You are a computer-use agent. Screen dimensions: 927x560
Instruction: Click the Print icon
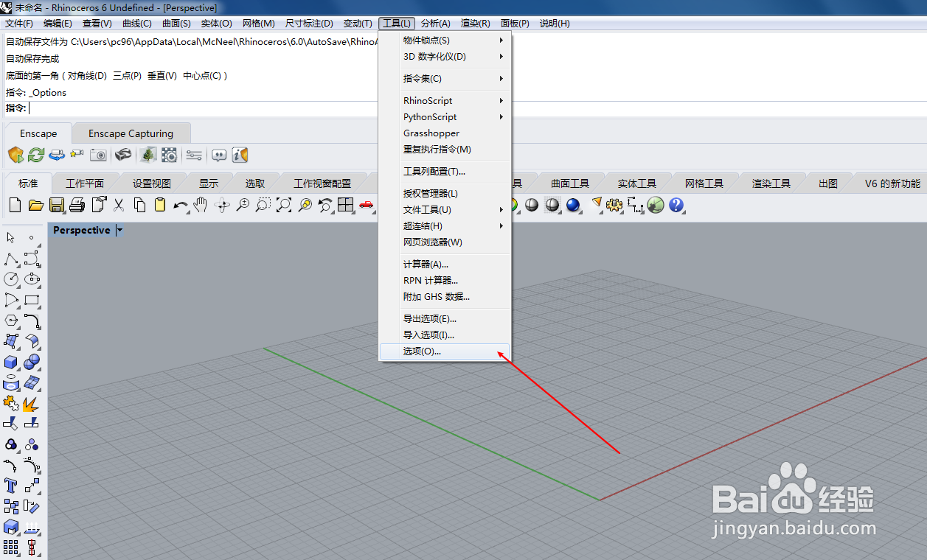[77, 205]
